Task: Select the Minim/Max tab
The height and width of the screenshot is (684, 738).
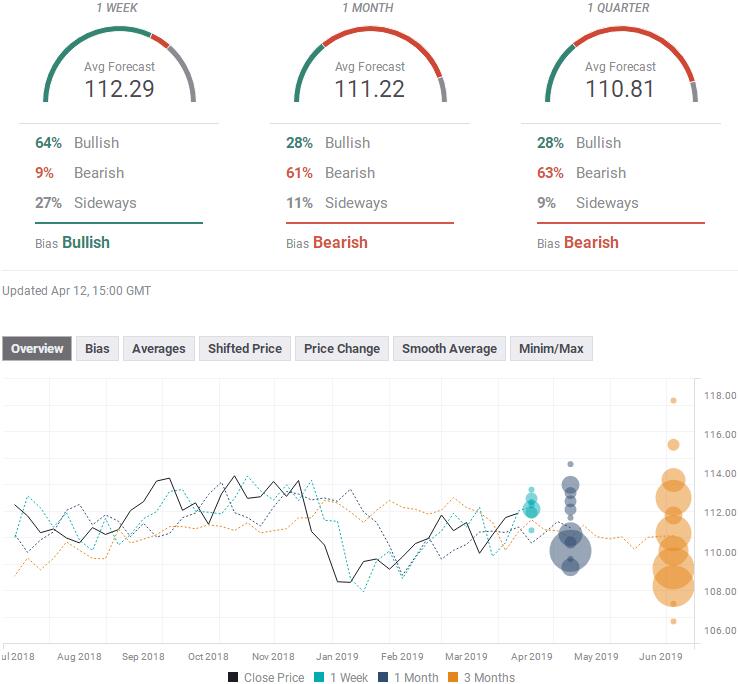Action: tap(551, 349)
